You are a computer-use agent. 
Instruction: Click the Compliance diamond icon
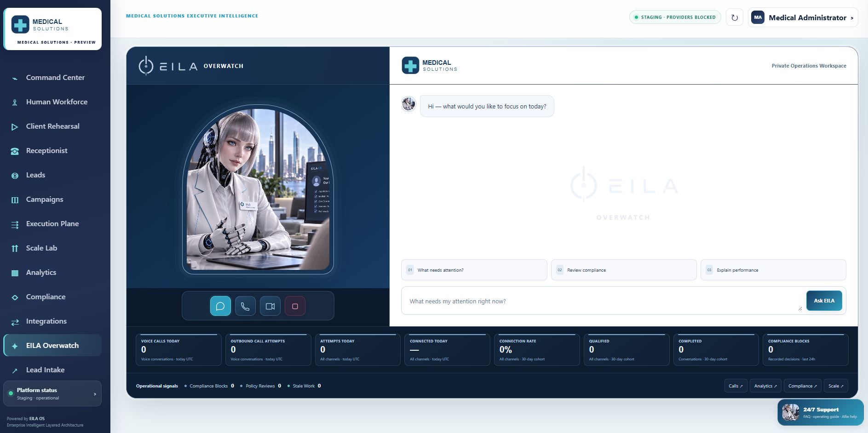coord(15,297)
